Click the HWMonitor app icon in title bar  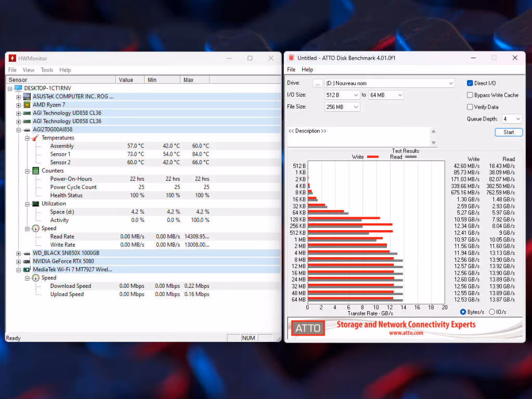(x=12, y=58)
